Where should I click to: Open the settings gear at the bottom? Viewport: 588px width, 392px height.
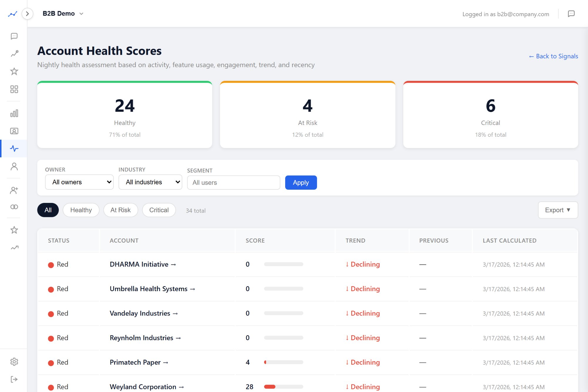coord(14,362)
